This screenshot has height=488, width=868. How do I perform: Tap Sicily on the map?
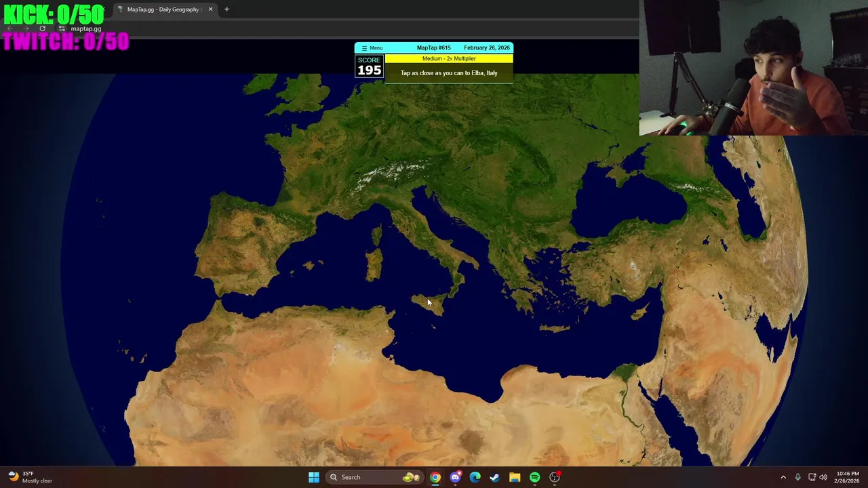tap(430, 304)
